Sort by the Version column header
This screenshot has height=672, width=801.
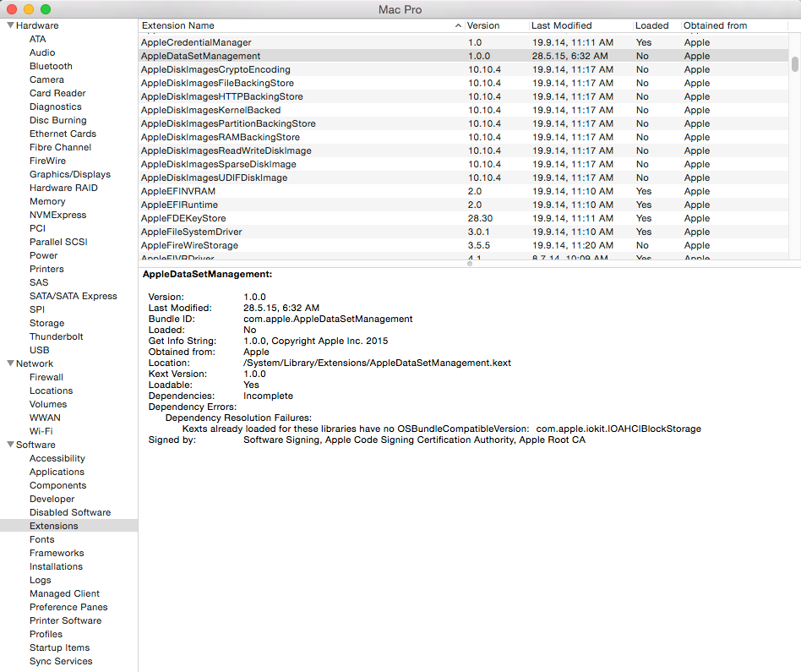[497, 25]
